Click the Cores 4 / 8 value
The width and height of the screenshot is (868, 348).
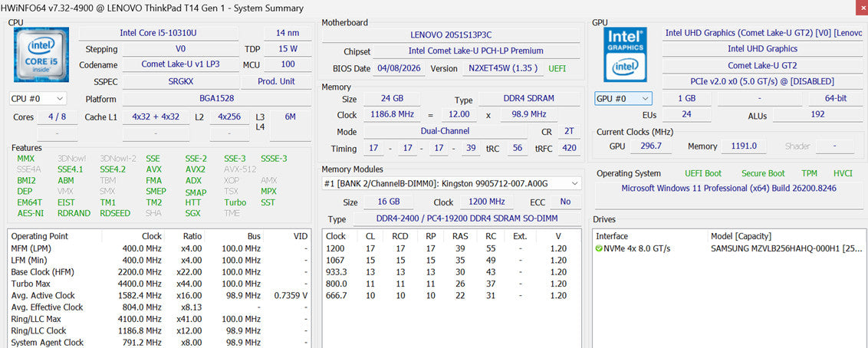(58, 117)
